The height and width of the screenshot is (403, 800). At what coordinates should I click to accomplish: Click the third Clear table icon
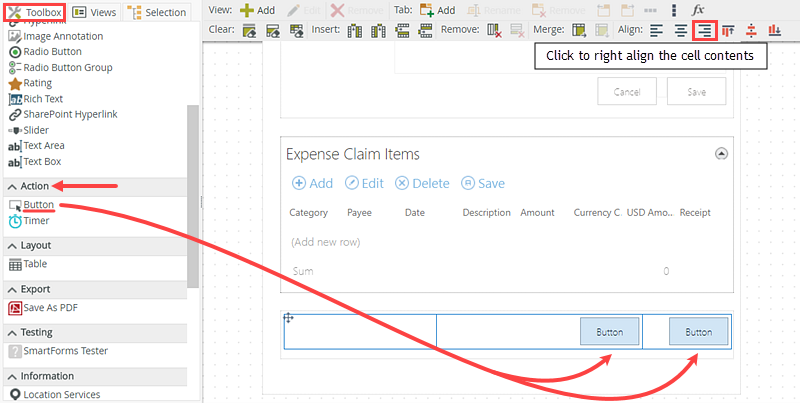coord(296,31)
